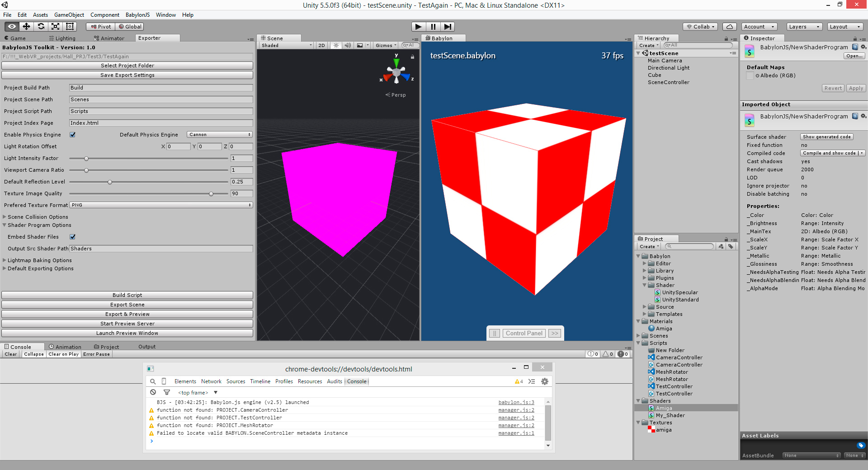Pause Babylon preview with the pause bars button
The width and height of the screenshot is (868, 470).
tap(494, 334)
